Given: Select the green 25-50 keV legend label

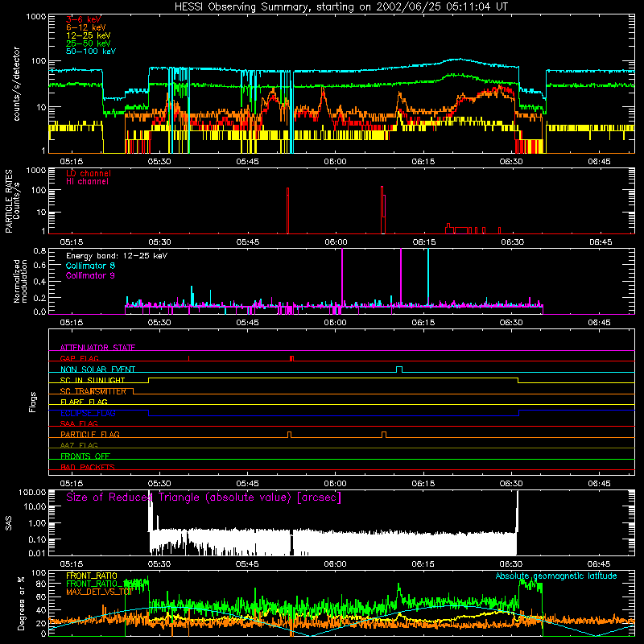Looking at the screenshot, I should [x=89, y=43].
